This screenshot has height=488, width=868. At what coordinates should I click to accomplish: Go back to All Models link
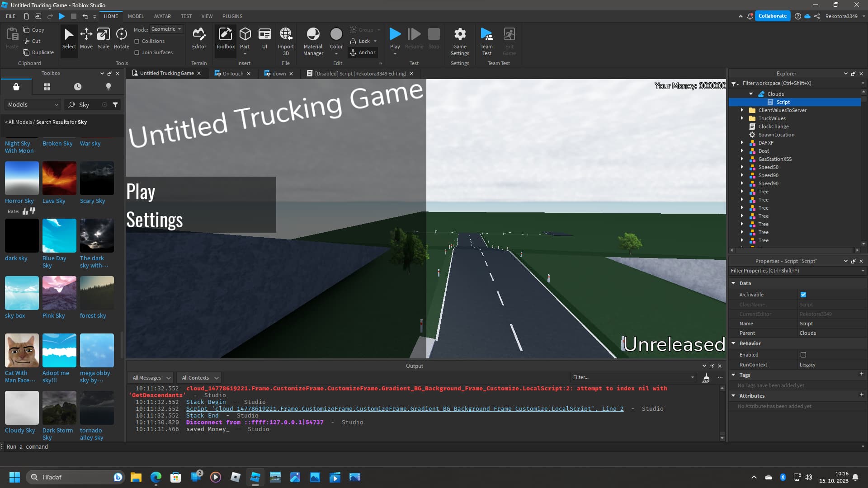click(x=19, y=122)
